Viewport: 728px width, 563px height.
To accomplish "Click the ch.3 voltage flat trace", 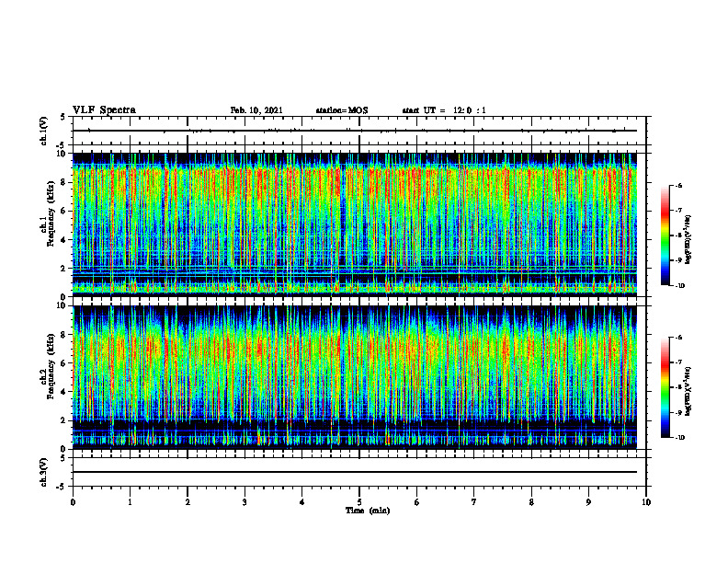I will tap(355, 472).
